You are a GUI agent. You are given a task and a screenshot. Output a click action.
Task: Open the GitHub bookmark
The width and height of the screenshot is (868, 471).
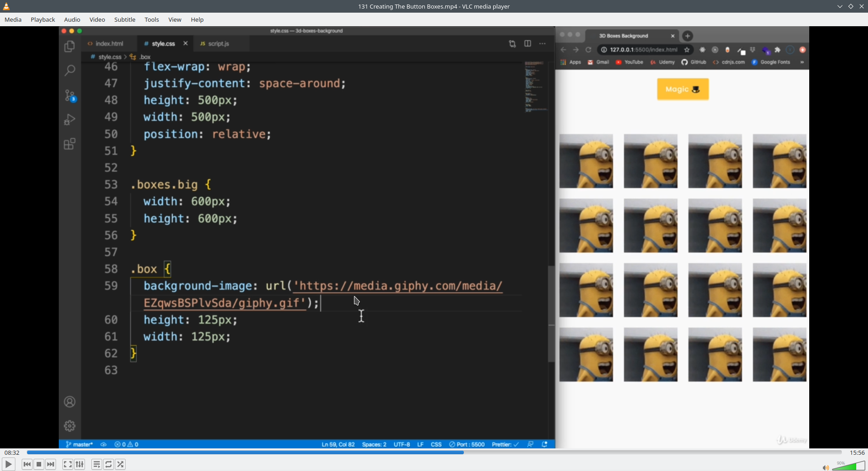coord(694,62)
